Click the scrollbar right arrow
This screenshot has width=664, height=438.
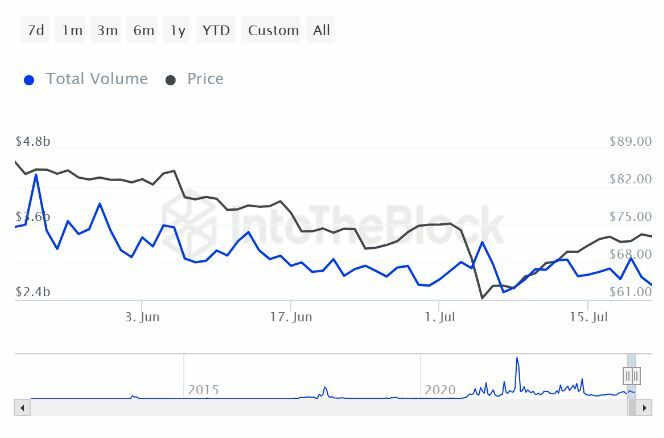coord(645,407)
